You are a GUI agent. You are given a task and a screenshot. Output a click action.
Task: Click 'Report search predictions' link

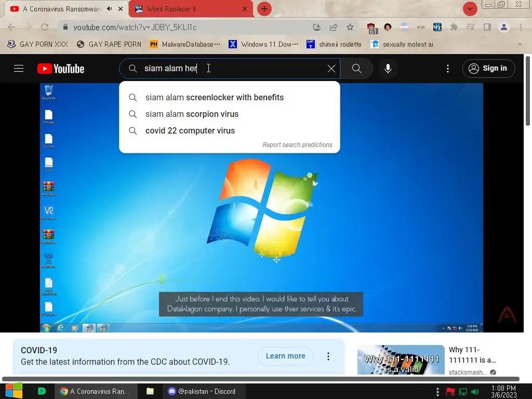tap(297, 145)
